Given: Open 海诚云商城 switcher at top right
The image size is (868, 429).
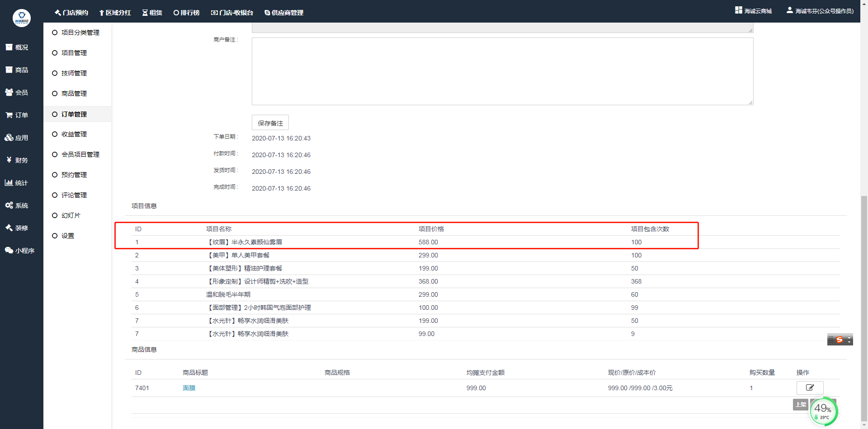Looking at the screenshot, I should [x=754, y=11].
